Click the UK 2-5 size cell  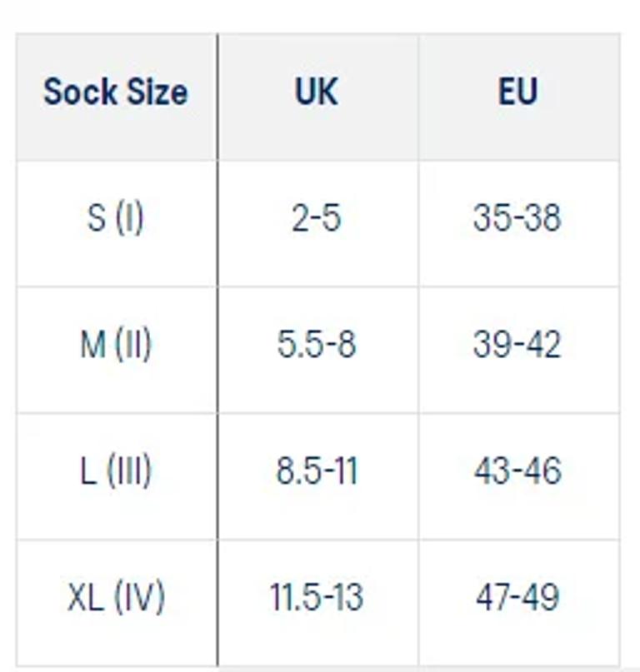click(317, 218)
